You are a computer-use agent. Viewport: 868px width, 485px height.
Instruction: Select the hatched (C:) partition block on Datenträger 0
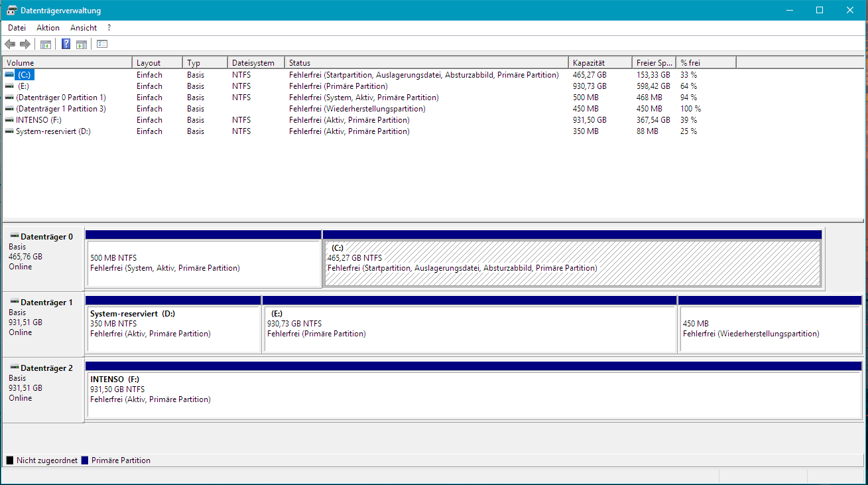572,259
